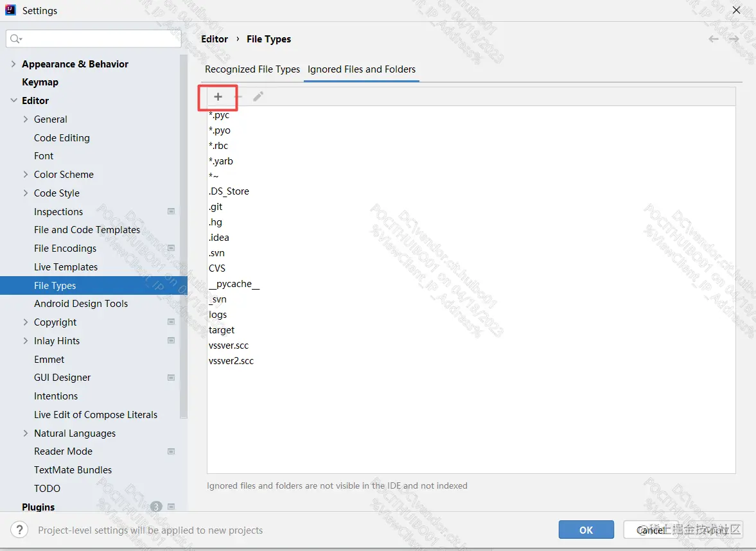
Task: Select Ignored Files and Folders tab
Action: pyautogui.click(x=361, y=69)
